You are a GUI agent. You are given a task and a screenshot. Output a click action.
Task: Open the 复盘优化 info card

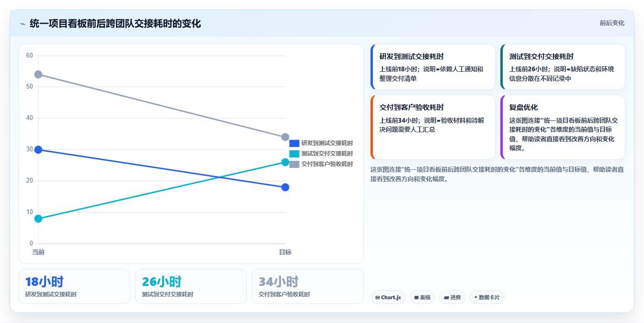pyautogui.click(x=563, y=127)
